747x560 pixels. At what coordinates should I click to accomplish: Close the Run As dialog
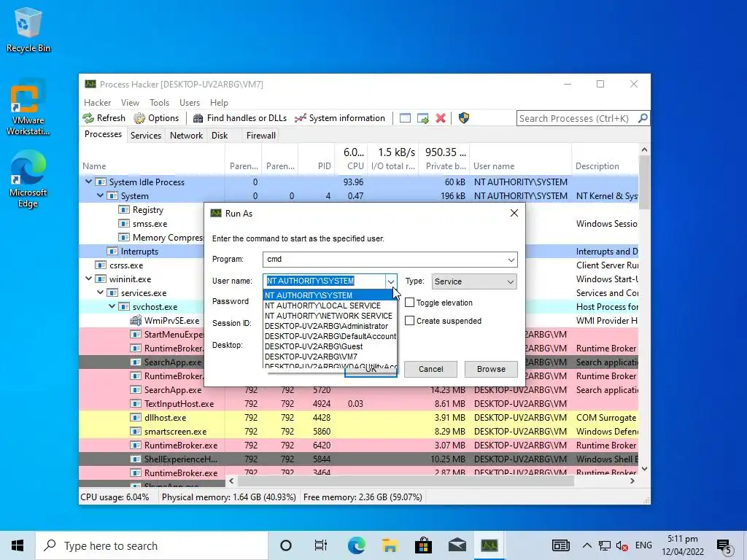point(514,213)
